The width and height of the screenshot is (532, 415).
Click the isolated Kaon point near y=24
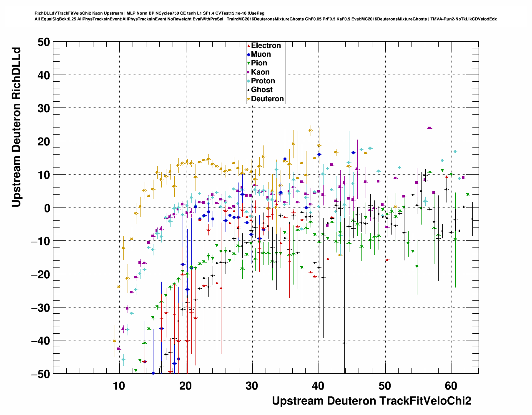click(x=429, y=128)
